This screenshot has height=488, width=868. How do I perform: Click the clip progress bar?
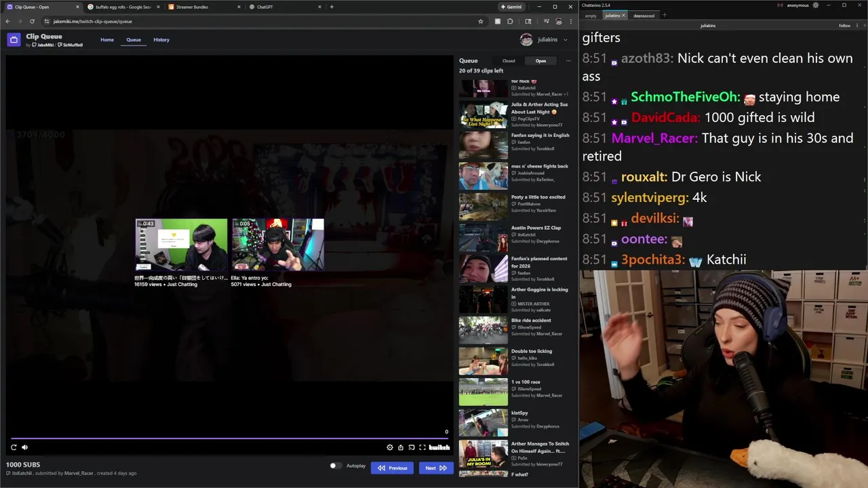[230, 439]
